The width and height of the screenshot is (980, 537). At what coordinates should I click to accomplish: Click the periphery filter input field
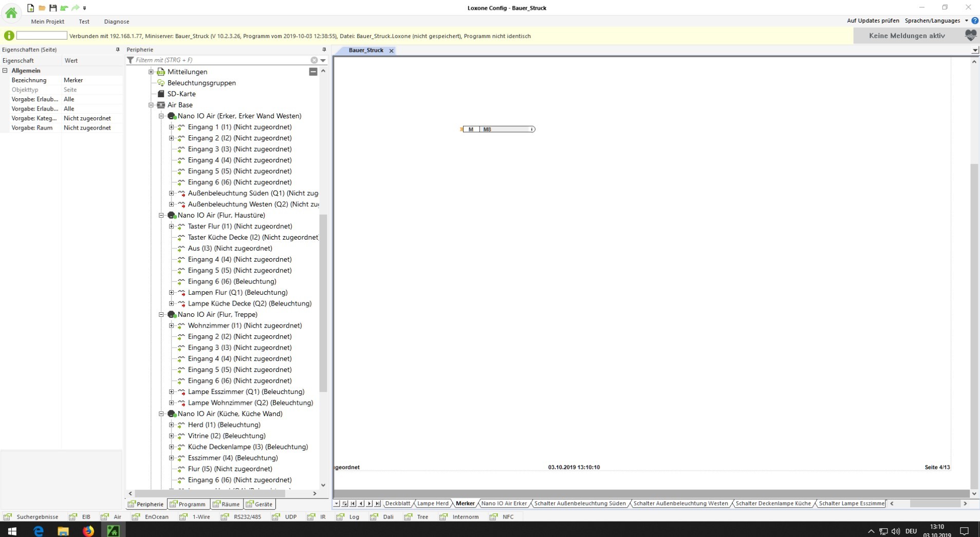[x=222, y=60]
